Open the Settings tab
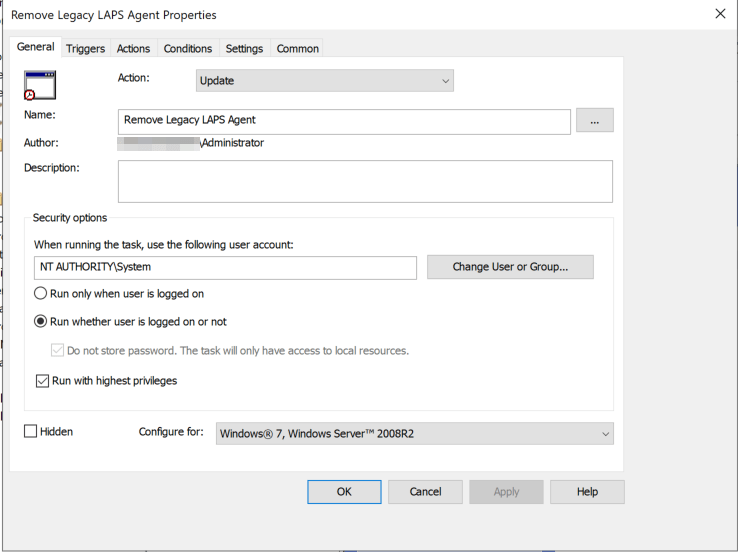Image resolution: width=738 pixels, height=552 pixels. coord(244,48)
